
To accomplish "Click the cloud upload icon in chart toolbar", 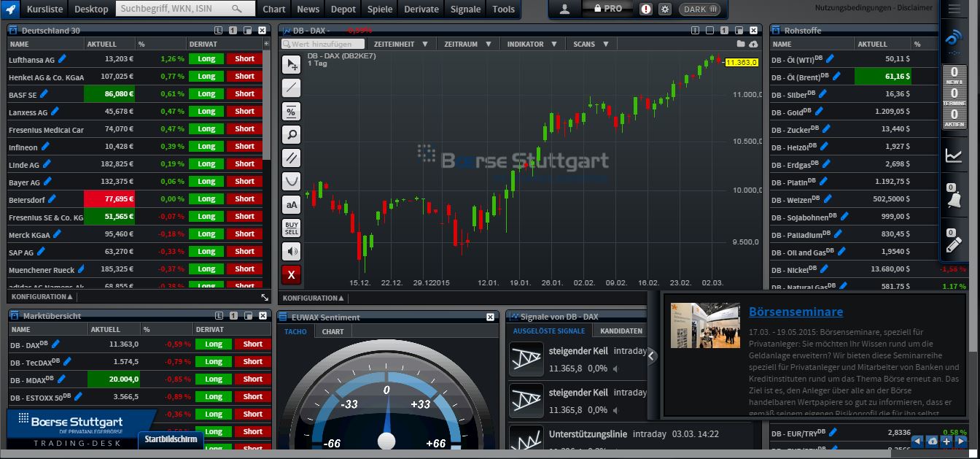I will coord(753,44).
